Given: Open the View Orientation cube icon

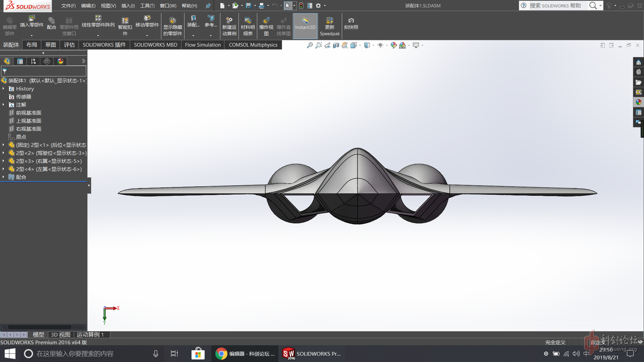Looking at the screenshot, I should click(x=354, y=45).
